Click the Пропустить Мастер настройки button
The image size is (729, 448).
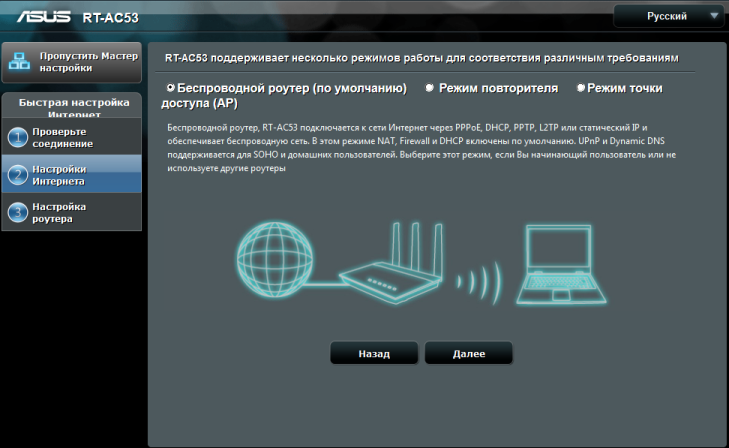[x=72, y=62]
